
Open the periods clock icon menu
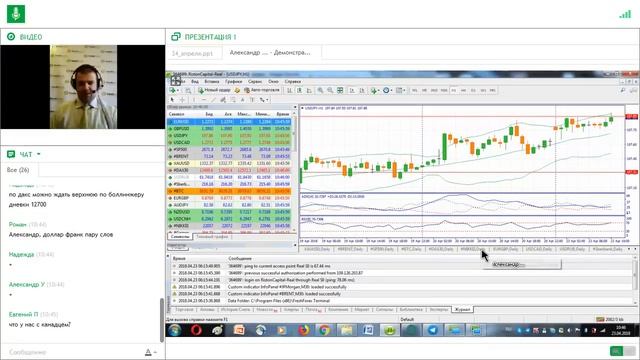click(x=386, y=90)
